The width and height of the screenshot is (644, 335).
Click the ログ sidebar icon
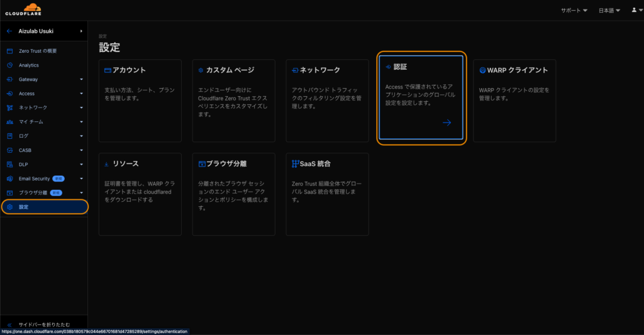(10, 136)
